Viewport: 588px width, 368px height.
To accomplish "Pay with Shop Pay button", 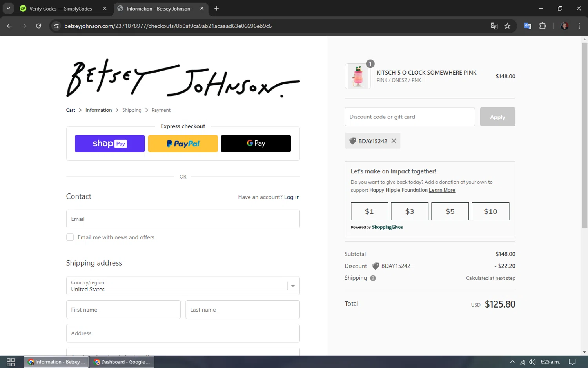I will pos(110,144).
